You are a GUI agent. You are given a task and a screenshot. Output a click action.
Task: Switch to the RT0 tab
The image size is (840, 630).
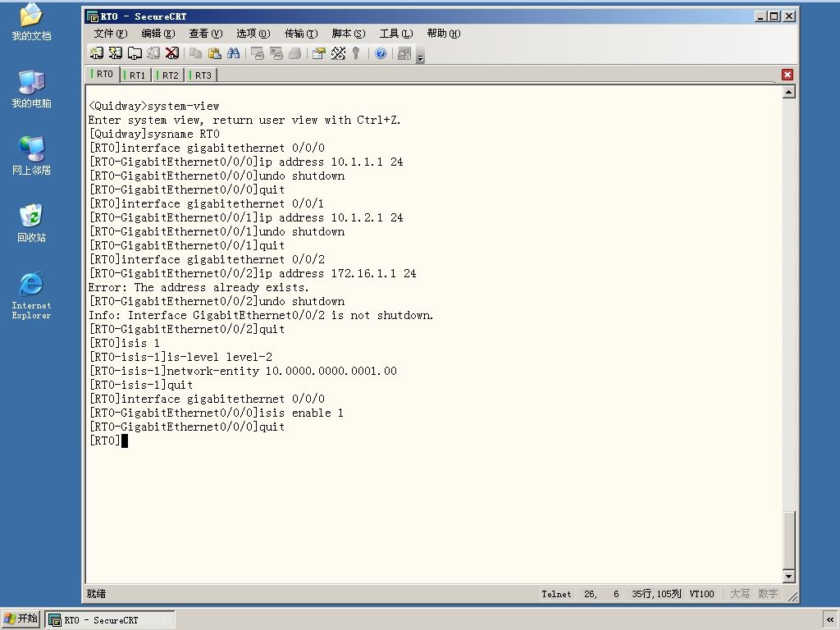coord(103,74)
